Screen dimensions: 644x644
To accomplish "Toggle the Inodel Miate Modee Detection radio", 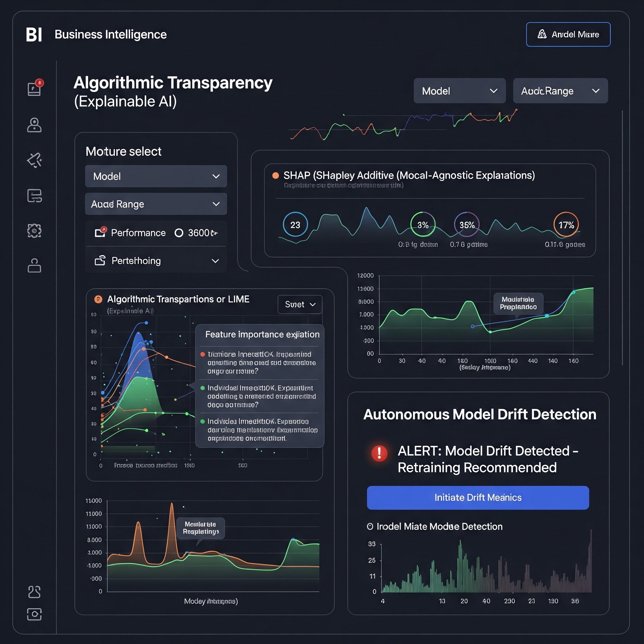I will tap(370, 526).
